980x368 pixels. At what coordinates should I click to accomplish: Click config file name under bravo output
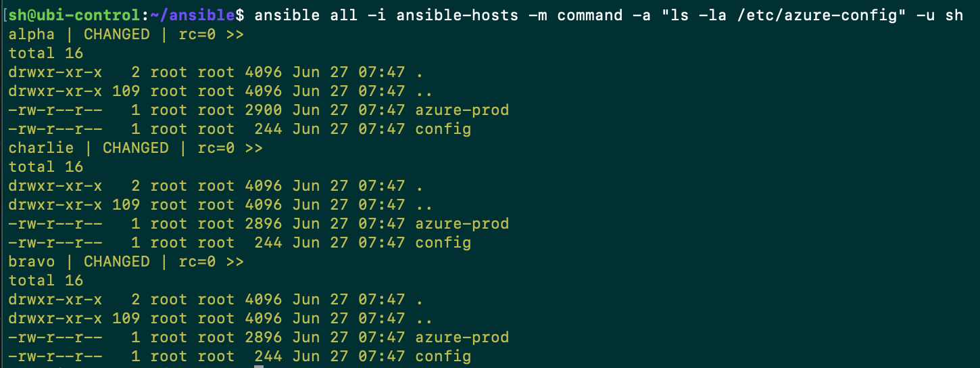(x=443, y=356)
